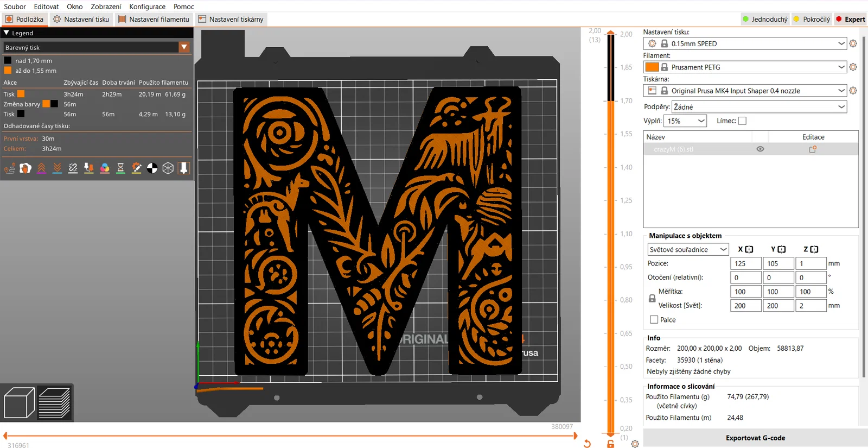Switch to the Podložka tab
Image resolution: width=868 pixels, height=448 pixels.
[x=24, y=19]
